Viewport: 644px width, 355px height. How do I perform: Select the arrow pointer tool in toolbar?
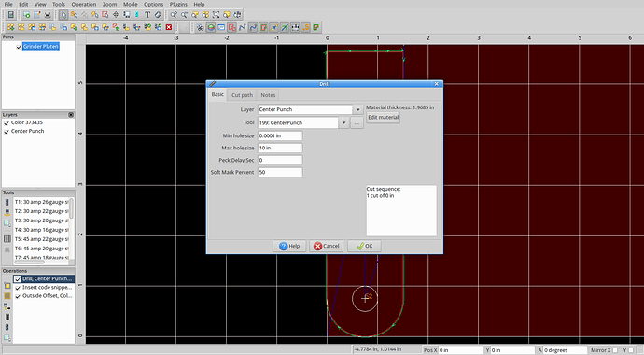click(x=63, y=15)
